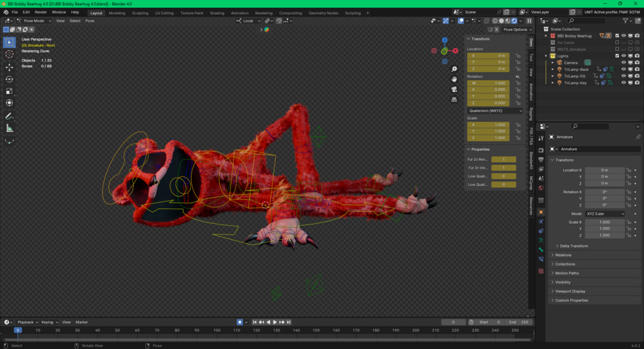Choose the Rotate tool in toolbar

(10, 79)
